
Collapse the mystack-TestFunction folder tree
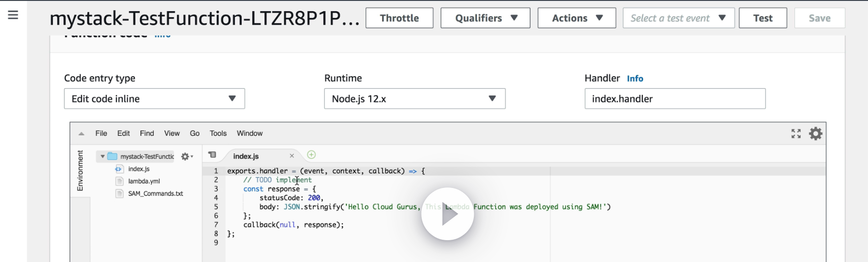pos(102,157)
